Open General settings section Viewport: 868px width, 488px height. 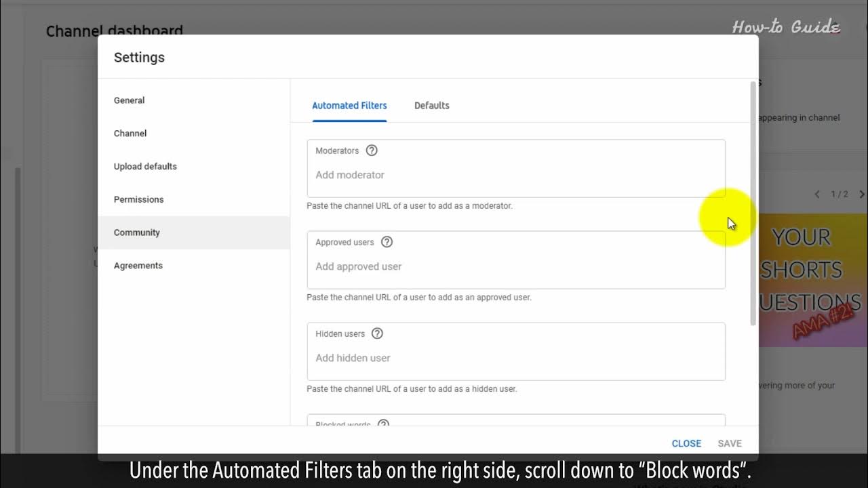click(x=130, y=100)
